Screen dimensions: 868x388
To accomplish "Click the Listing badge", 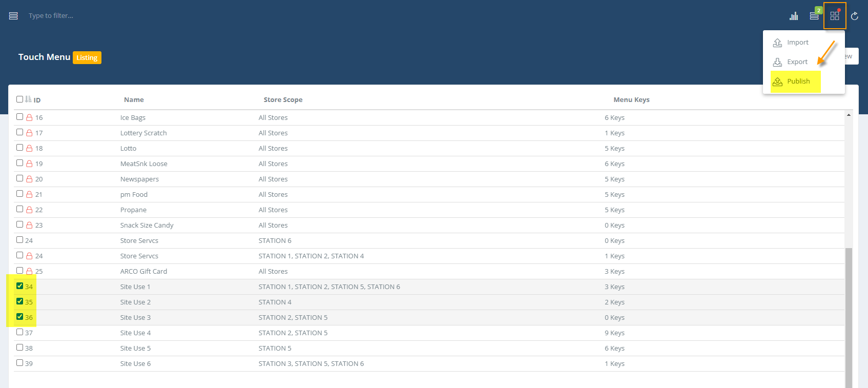I will click(87, 57).
